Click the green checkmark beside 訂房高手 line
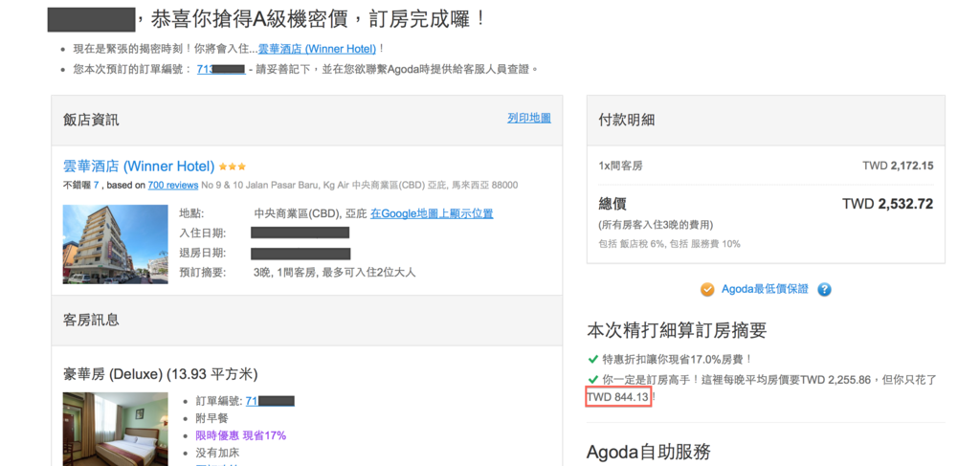The height and width of the screenshot is (466, 980). 593,380
